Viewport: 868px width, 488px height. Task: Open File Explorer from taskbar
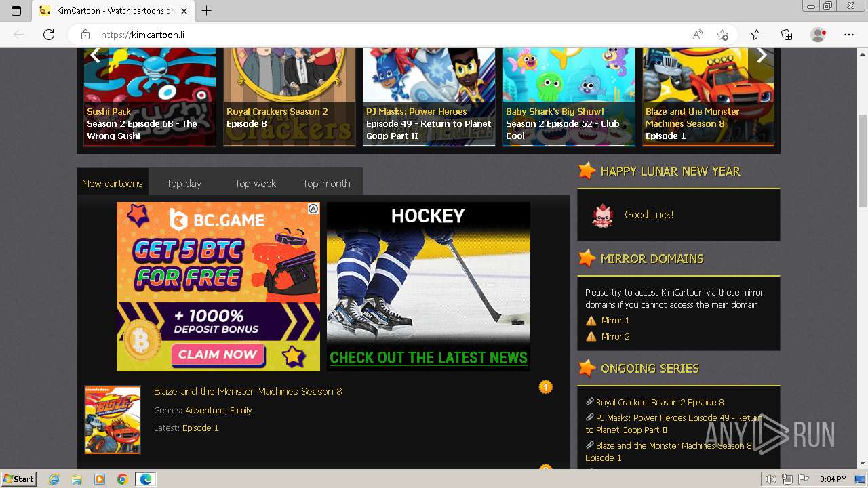77,479
